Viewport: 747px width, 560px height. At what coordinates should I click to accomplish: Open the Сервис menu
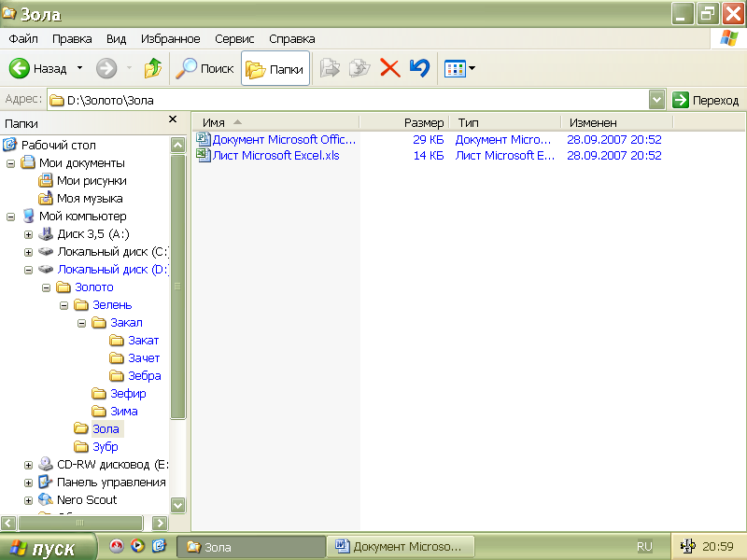(234, 39)
